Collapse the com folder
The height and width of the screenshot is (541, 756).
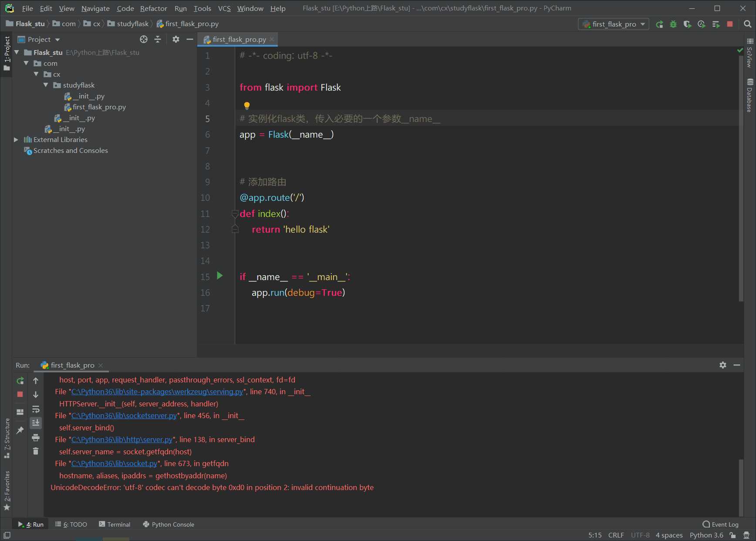(26, 63)
